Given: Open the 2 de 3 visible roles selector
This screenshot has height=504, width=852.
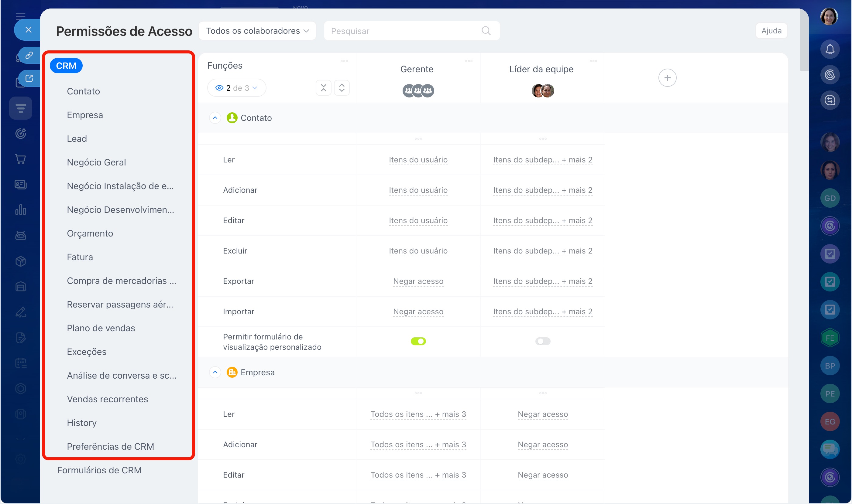Looking at the screenshot, I should point(236,88).
